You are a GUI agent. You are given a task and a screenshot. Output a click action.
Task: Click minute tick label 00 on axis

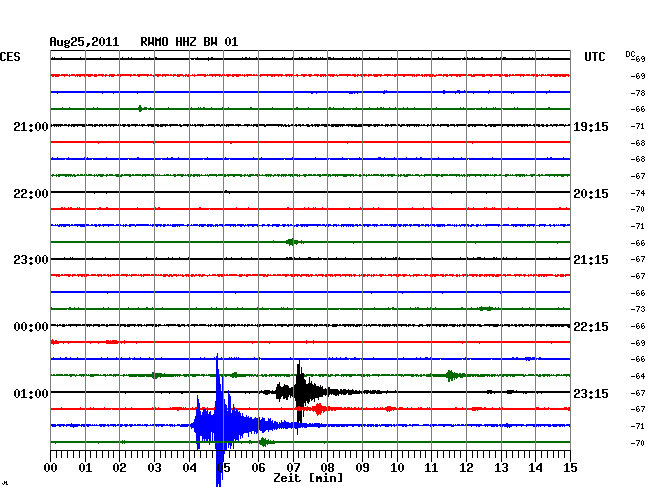(x=51, y=467)
